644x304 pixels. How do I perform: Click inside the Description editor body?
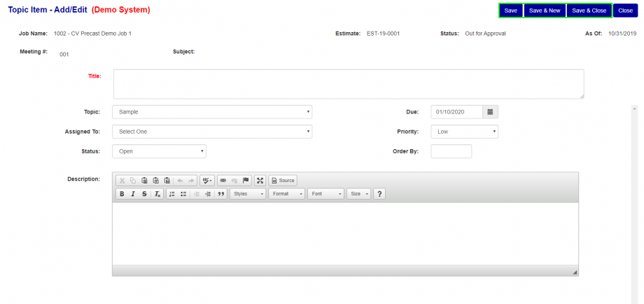point(345,234)
